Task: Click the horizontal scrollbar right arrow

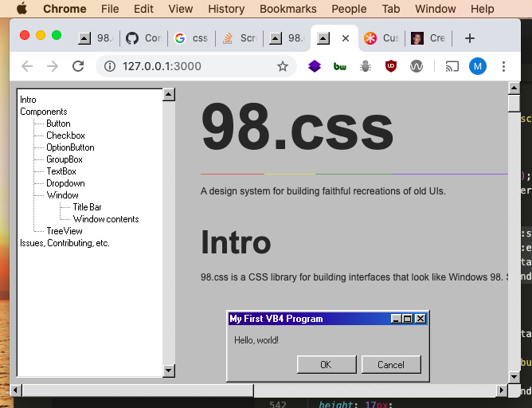Action: point(502,390)
